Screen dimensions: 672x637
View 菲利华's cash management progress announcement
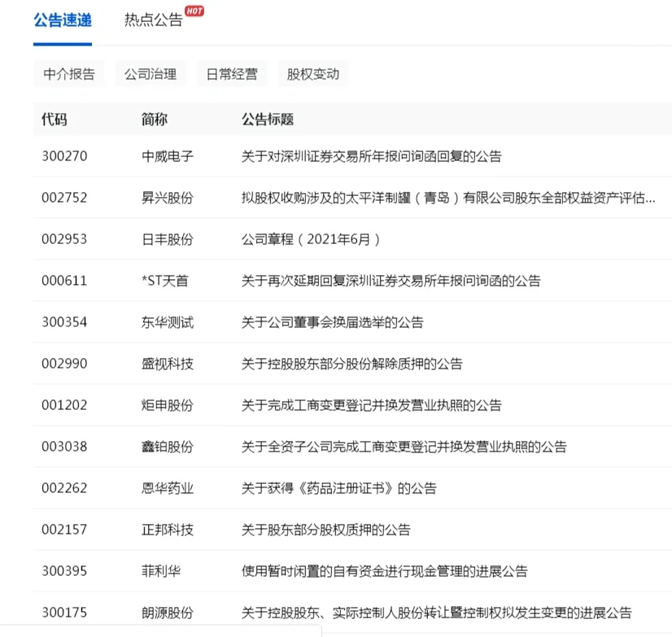click(x=382, y=571)
